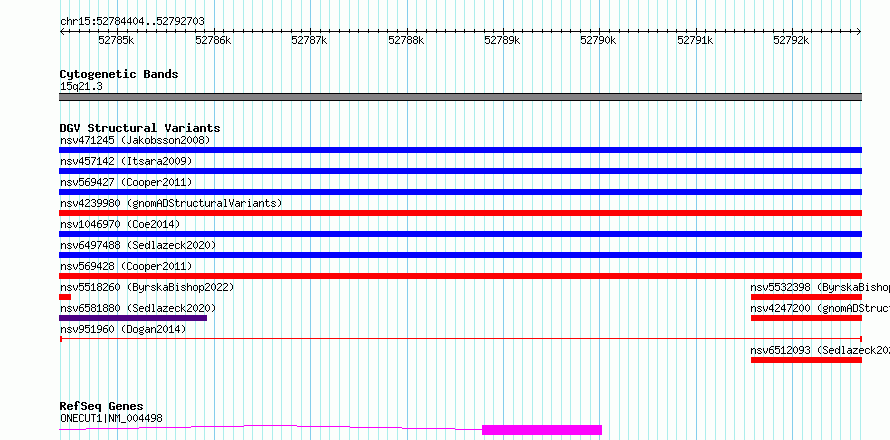
Task: Click the 52786k ruler tick label
Action: 213,40
